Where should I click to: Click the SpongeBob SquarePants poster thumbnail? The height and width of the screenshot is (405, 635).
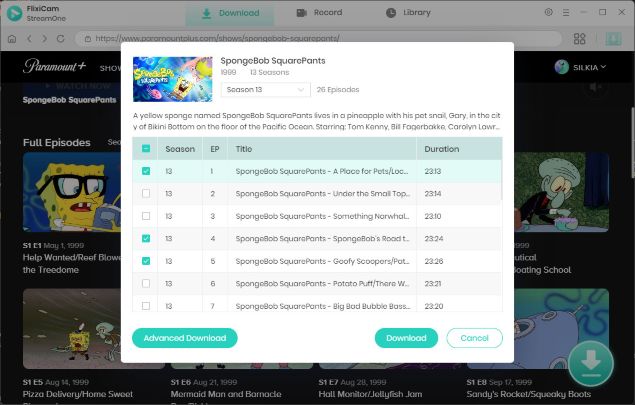tap(173, 79)
